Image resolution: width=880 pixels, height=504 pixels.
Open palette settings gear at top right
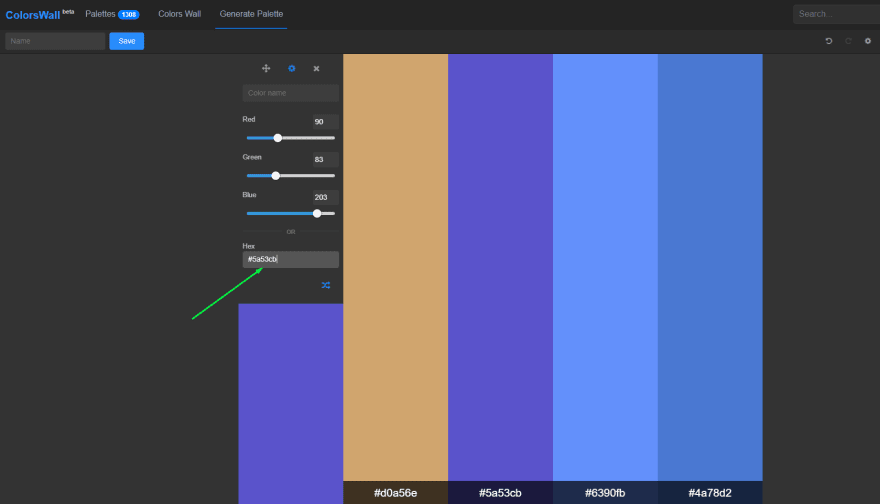tap(868, 41)
